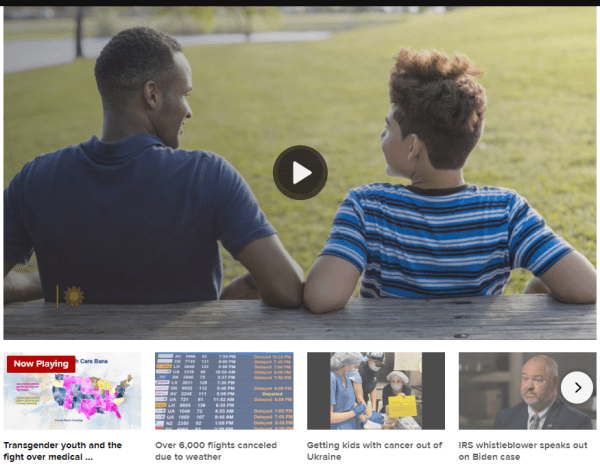
Task: Open 'Getting kids with cancer out of Ukraine' headline
Action: coord(367,451)
